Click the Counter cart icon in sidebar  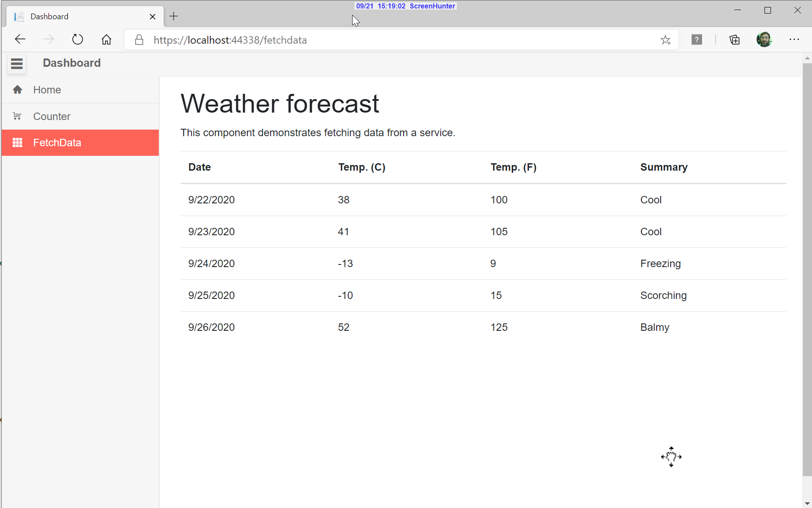(17, 116)
